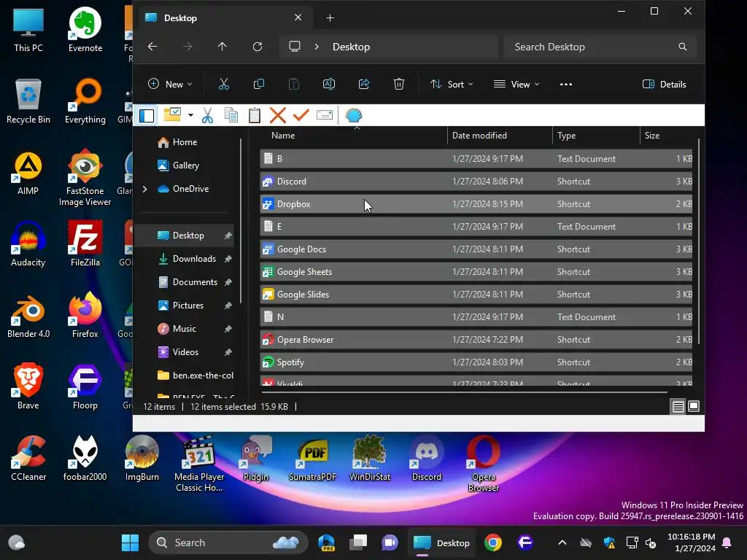The image size is (747, 560).
Task: Click the PC icon in the address bar
Action: 295,47
